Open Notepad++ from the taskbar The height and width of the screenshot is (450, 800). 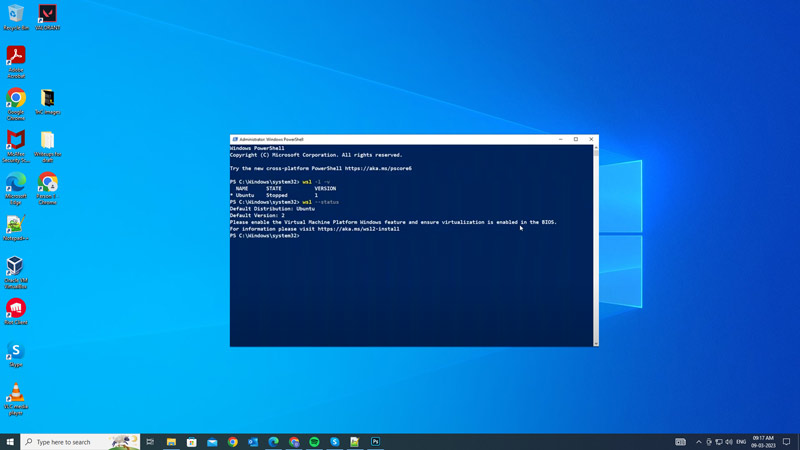pos(355,442)
